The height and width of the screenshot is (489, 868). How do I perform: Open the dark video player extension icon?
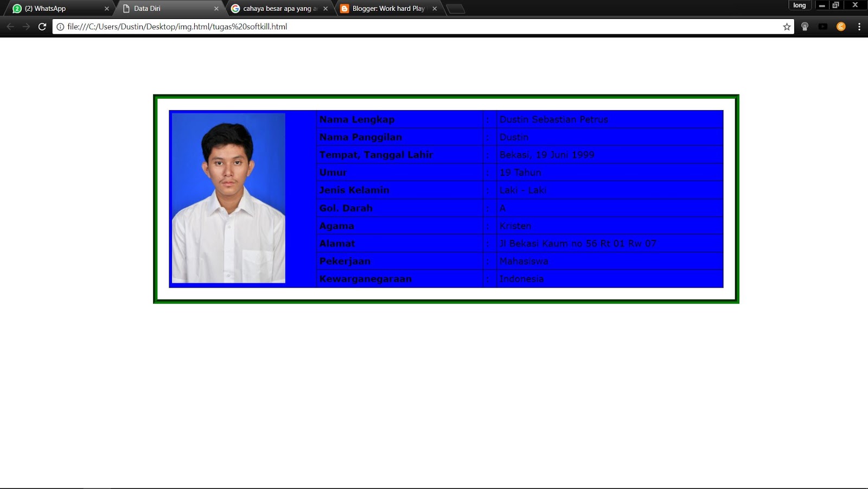824,26
